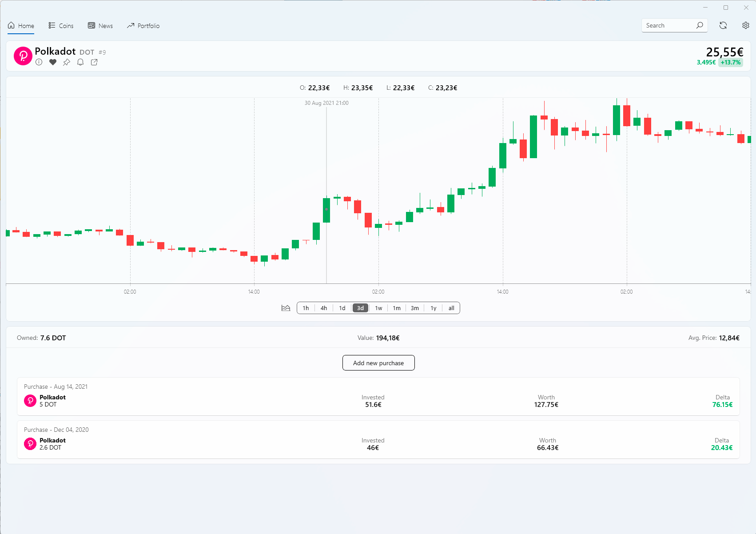Click the magnifier search icon

pyautogui.click(x=700, y=25)
